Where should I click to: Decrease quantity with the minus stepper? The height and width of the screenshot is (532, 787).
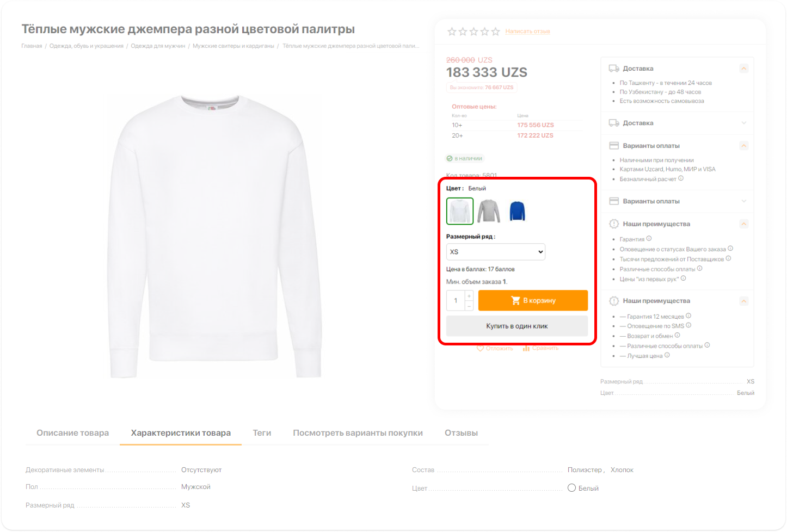point(469,306)
